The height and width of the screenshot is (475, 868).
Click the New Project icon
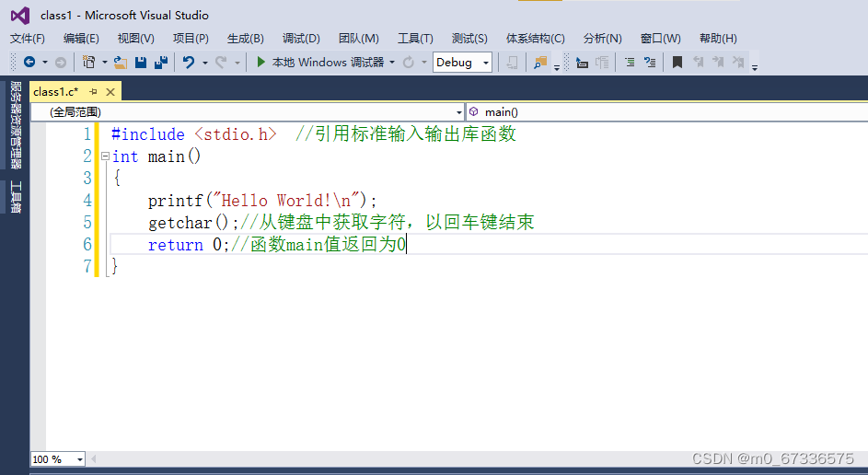tap(88, 62)
